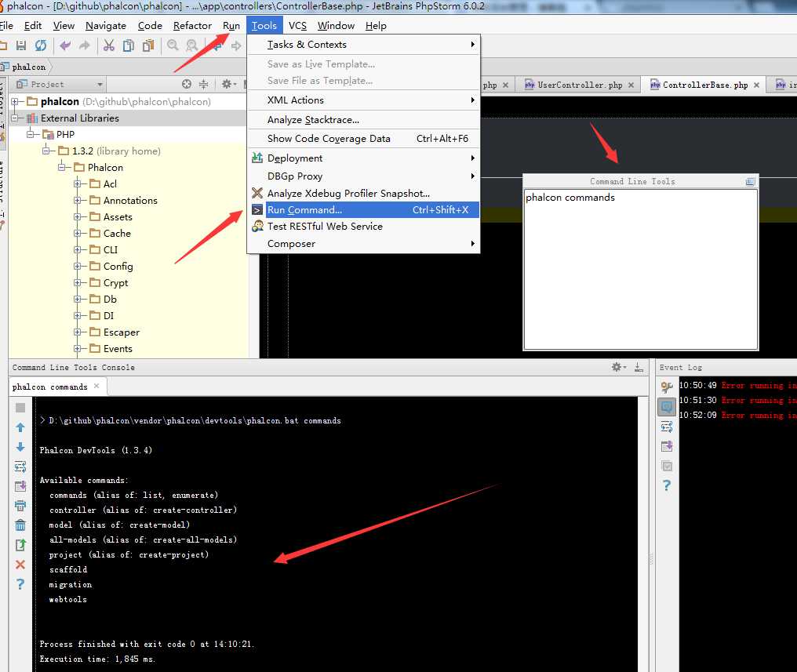Click the Save All toolbar icon
Screen dimensions: 797x672
[21, 45]
